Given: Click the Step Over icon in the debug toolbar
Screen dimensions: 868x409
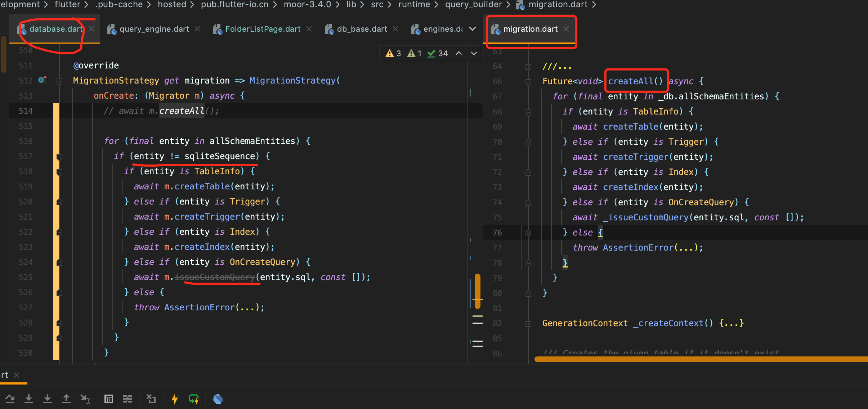Looking at the screenshot, I should click(x=10, y=399).
